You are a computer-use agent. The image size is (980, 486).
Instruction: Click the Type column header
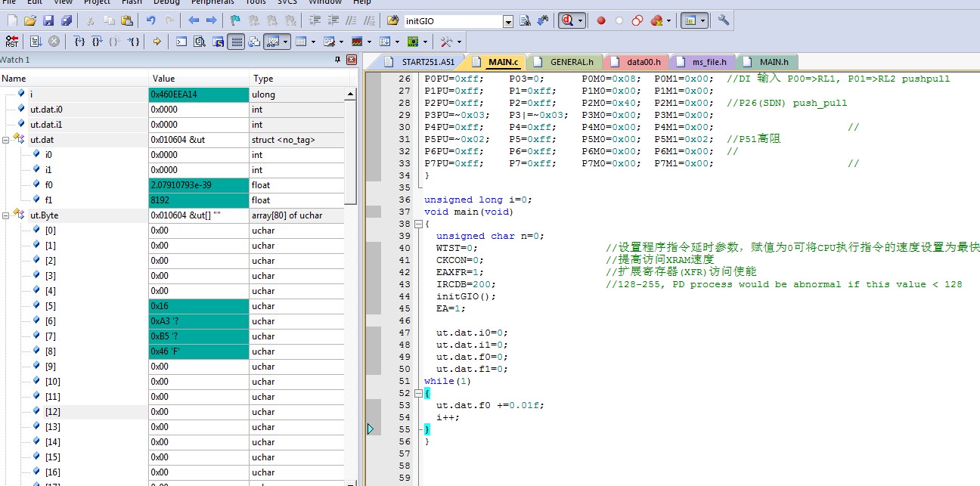coord(299,79)
